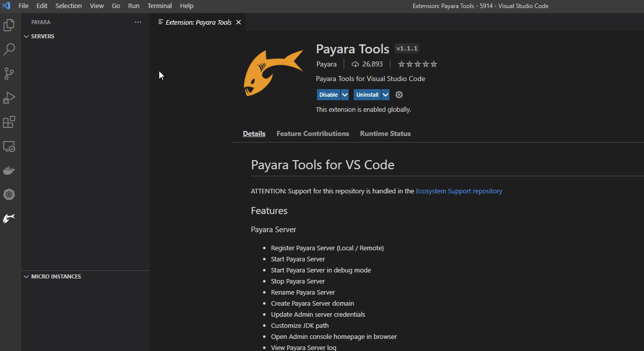Open the Kubernetes view

coord(9,194)
